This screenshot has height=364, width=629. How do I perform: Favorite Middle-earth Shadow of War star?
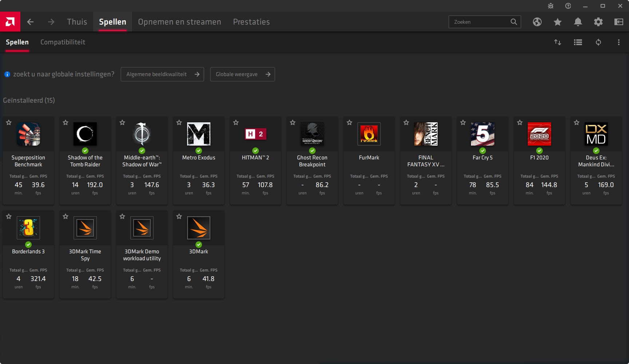click(x=122, y=123)
